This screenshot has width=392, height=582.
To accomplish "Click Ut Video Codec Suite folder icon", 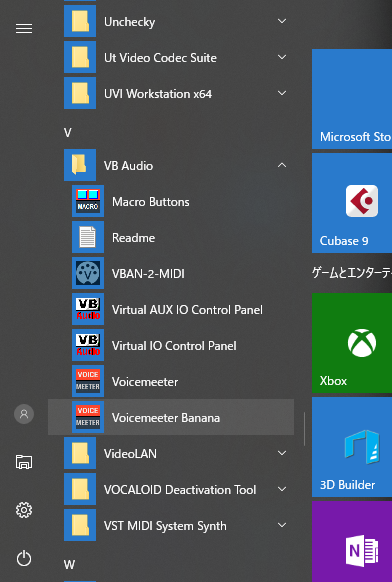I will click(80, 57).
